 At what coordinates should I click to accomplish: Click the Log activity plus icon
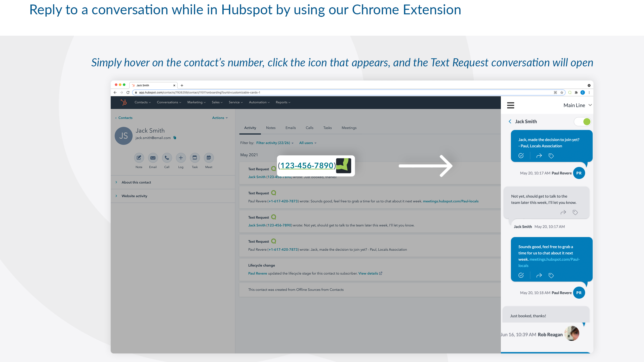181,158
